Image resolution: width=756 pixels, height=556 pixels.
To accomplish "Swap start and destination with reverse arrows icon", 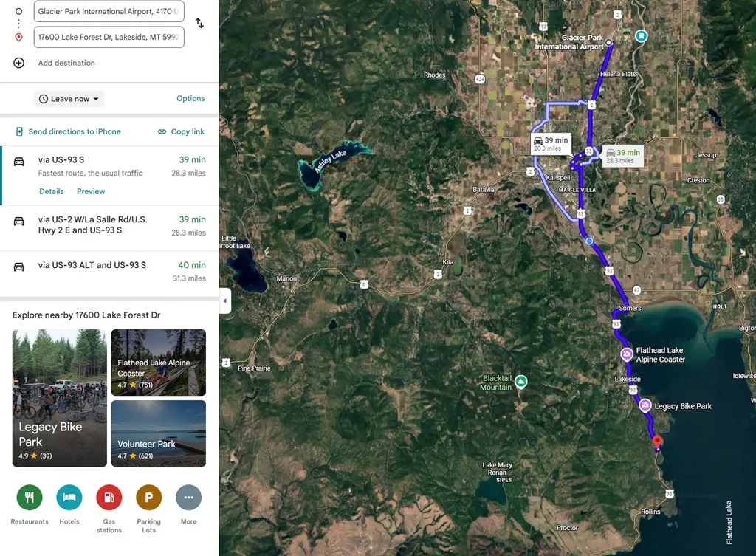I will (x=199, y=23).
